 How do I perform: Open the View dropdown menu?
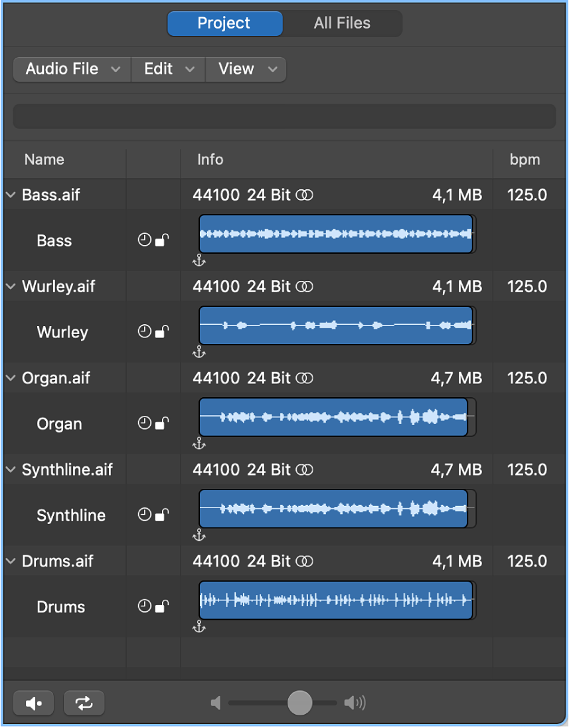[246, 69]
